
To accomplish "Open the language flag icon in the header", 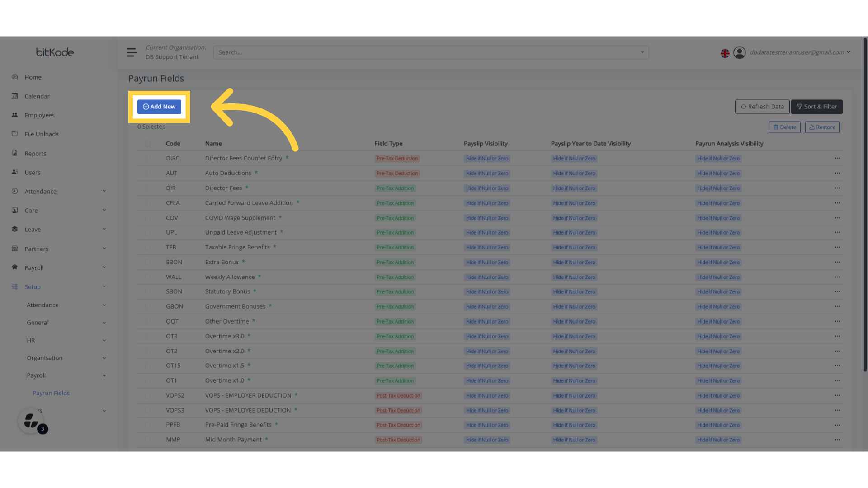I will [725, 52].
